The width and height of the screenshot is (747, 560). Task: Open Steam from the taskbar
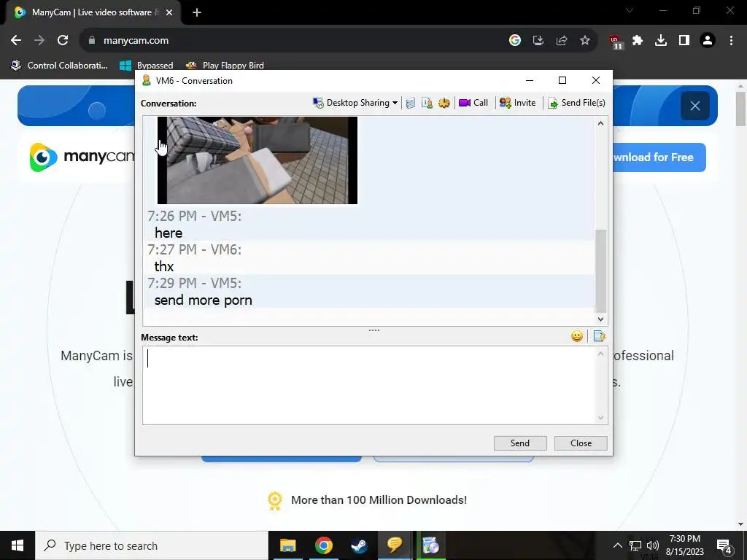click(359, 545)
